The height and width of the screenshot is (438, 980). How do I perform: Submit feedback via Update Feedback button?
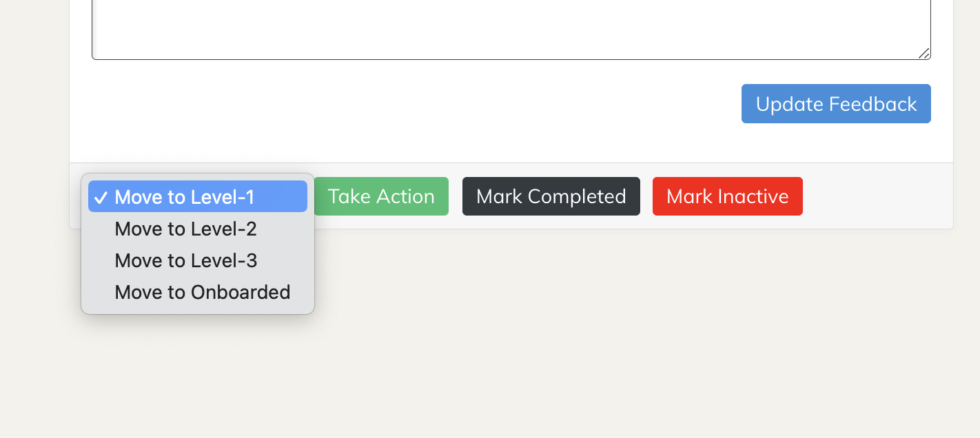(x=835, y=103)
